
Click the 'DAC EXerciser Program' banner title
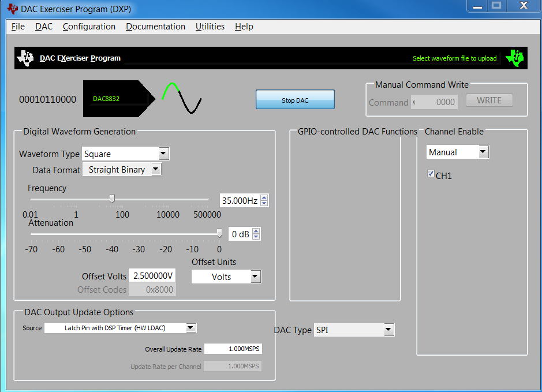[x=80, y=58]
